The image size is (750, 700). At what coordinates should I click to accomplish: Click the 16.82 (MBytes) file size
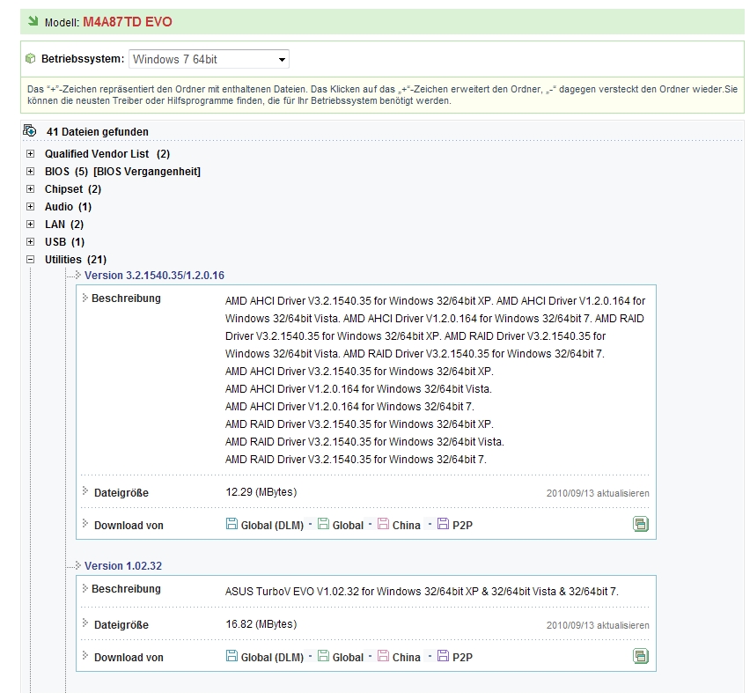(x=261, y=624)
